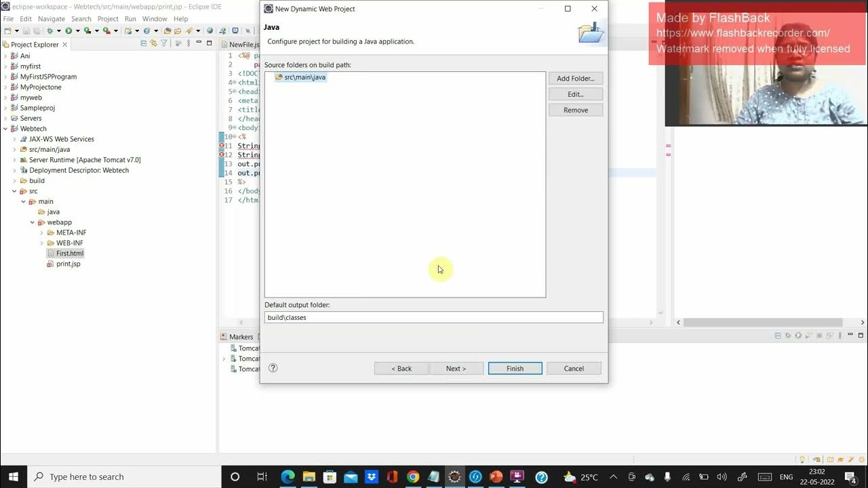Click the Eclipse icon in the taskbar
The image size is (868, 488).
click(x=454, y=476)
